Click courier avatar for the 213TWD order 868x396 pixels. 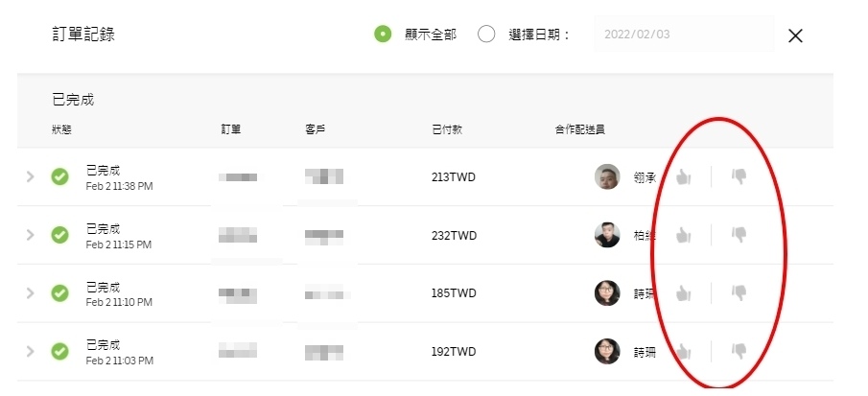tap(606, 176)
